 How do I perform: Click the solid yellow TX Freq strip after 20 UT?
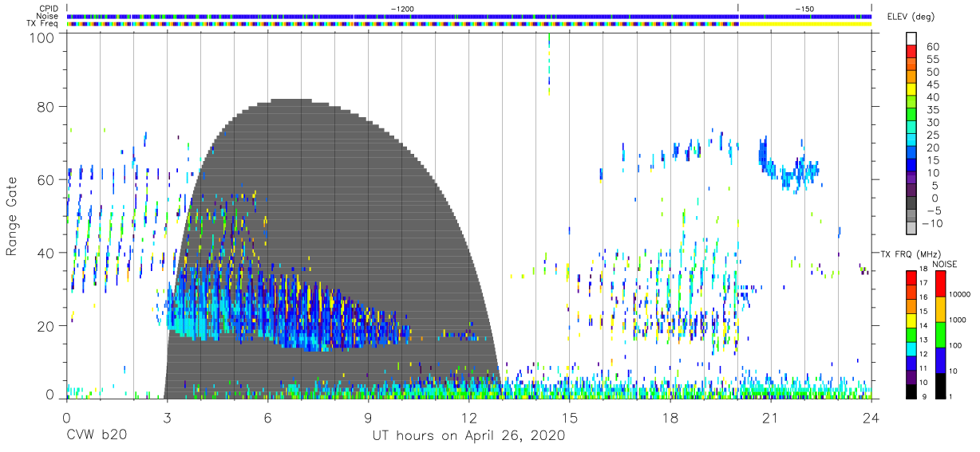(x=804, y=24)
